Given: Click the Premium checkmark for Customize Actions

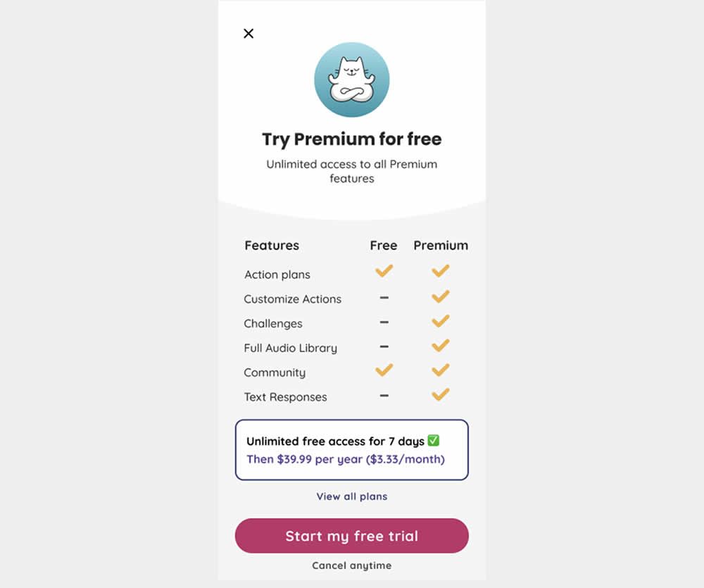Looking at the screenshot, I should (x=441, y=296).
